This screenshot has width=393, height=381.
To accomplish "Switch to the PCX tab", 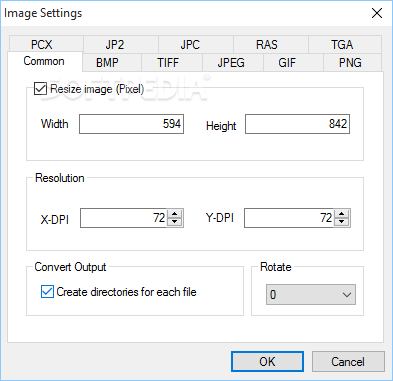I will [46, 44].
